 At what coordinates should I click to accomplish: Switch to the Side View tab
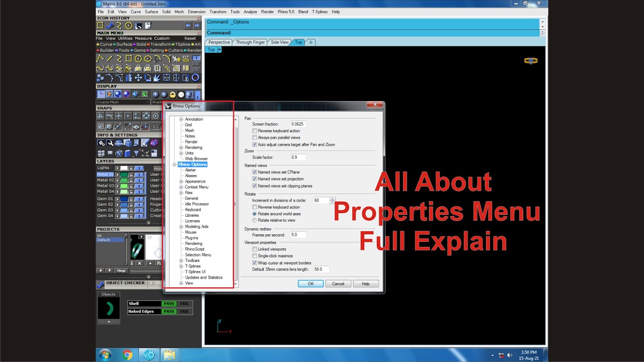tap(280, 42)
